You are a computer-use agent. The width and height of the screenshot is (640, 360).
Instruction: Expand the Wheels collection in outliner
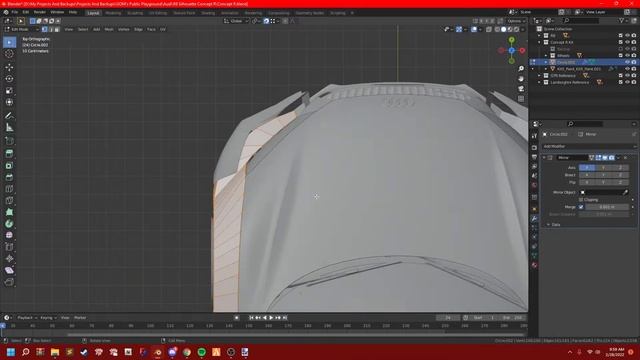pos(546,56)
